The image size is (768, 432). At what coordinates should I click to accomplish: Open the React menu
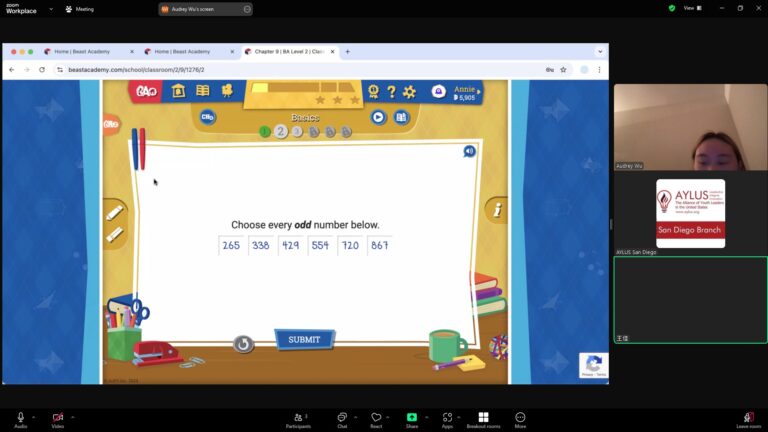[376, 420]
